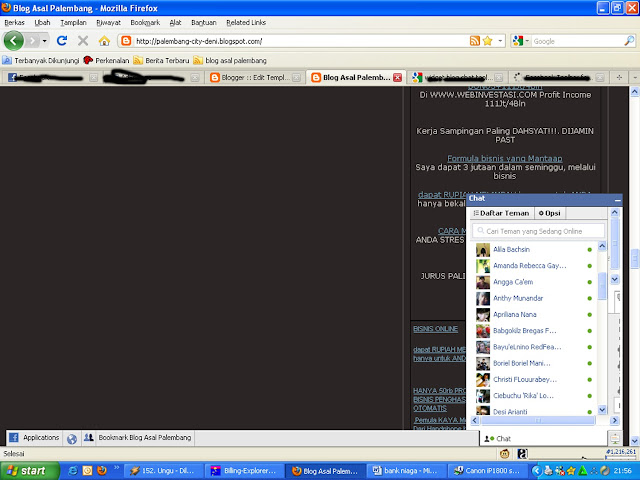Open the Terbanyak Dikunjungi bookmark
The height and width of the screenshot is (480, 640).
[x=41, y=60]
